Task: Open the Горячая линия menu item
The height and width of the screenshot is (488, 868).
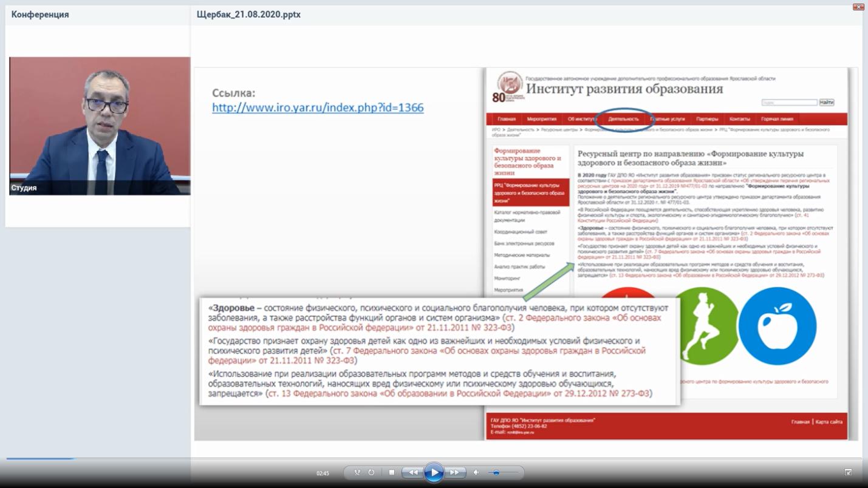Action: [x=777, y=119]
